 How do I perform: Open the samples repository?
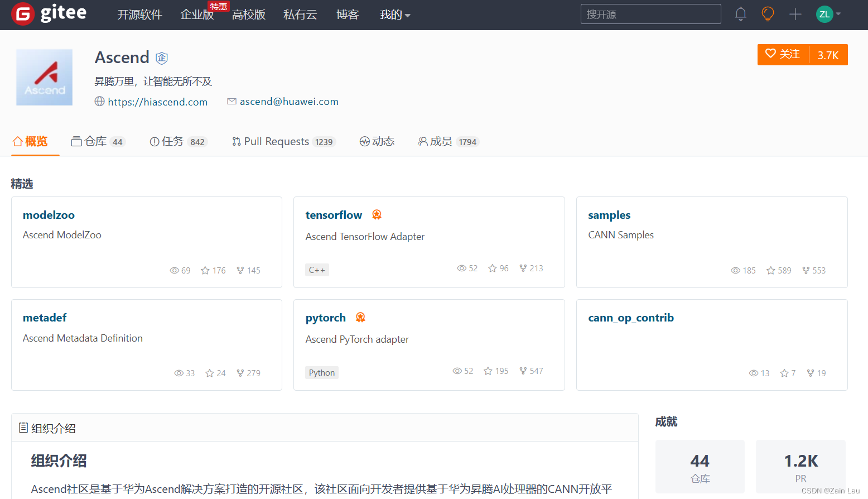coord(609,215)
